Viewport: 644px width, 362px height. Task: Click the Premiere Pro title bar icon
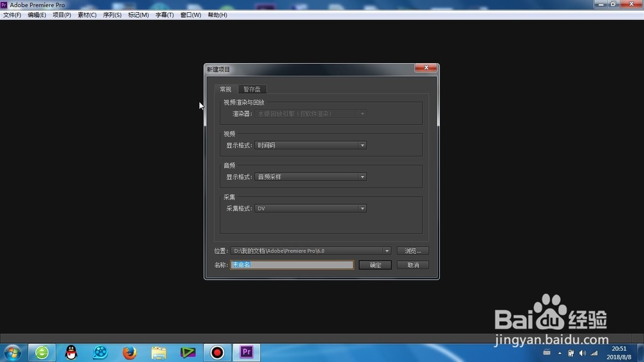tap(4, 5)
